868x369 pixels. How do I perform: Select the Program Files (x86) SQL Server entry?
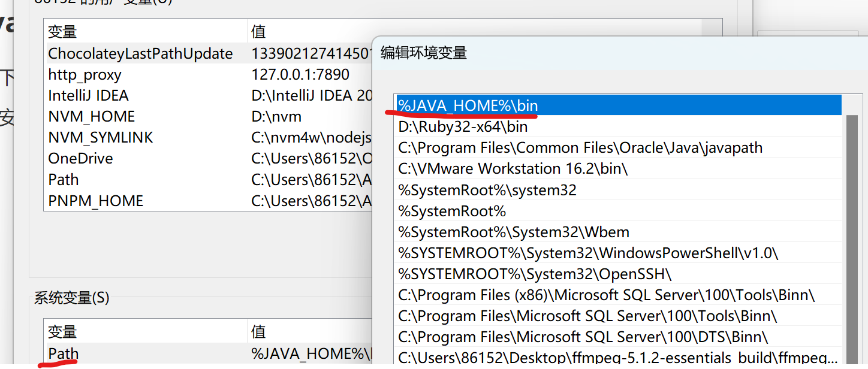[x=606, y=295]
